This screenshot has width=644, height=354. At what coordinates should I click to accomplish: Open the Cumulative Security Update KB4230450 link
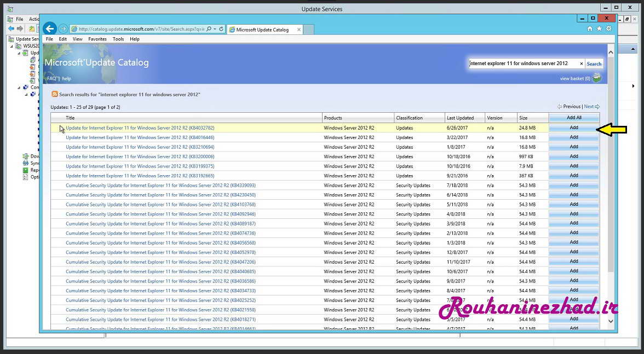tap(160, 195)
